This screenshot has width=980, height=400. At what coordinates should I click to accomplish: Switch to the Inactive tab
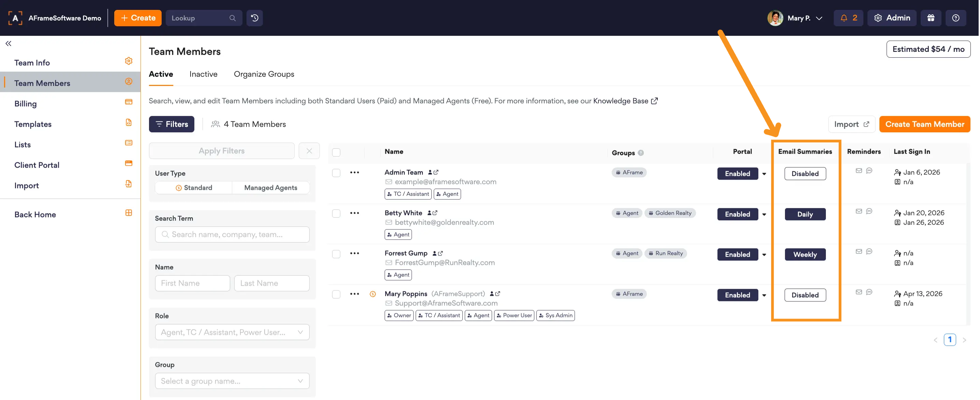203,74
